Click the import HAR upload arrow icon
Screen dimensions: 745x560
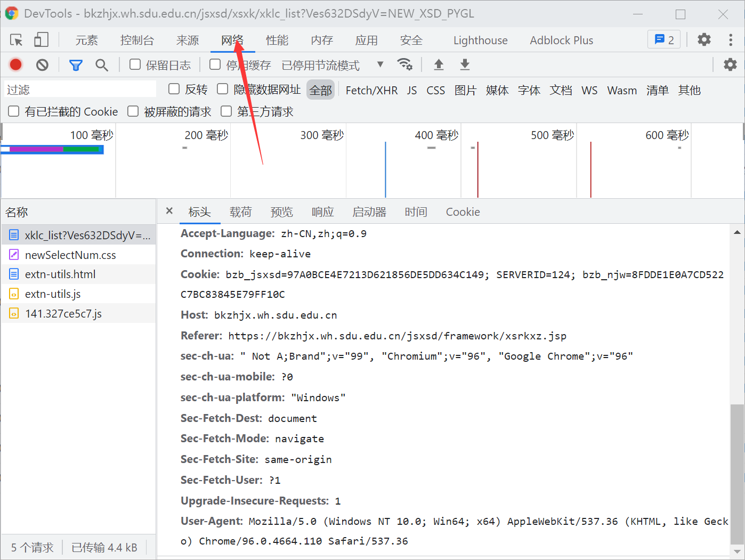439,64
